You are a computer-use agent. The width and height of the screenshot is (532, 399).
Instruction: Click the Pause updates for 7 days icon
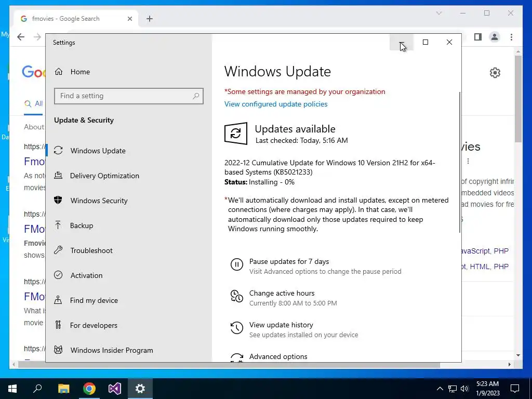point(237,264)
